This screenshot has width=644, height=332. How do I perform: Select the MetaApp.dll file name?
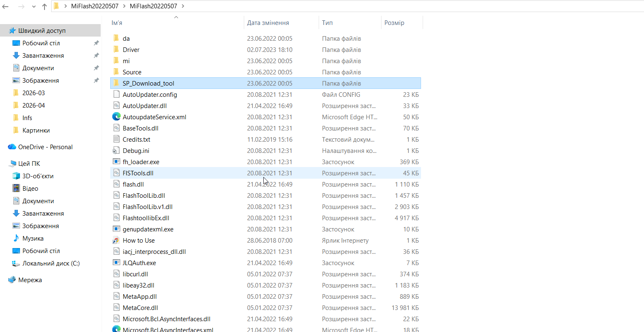click(x=140, y=297)
